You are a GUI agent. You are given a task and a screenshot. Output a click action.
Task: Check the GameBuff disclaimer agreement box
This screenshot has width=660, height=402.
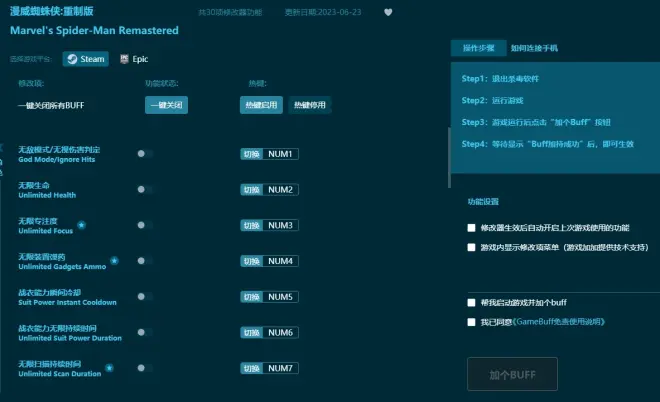click(x=472, y=322)
